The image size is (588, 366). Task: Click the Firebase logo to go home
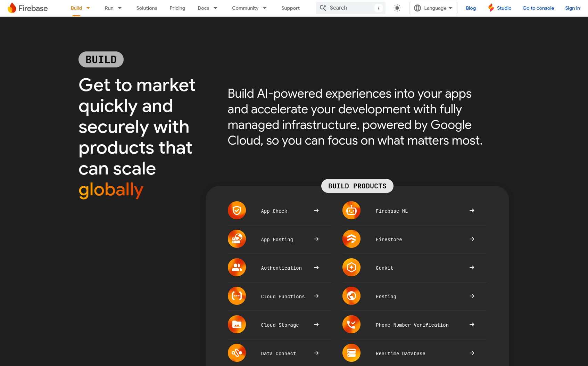pos(28,8)
